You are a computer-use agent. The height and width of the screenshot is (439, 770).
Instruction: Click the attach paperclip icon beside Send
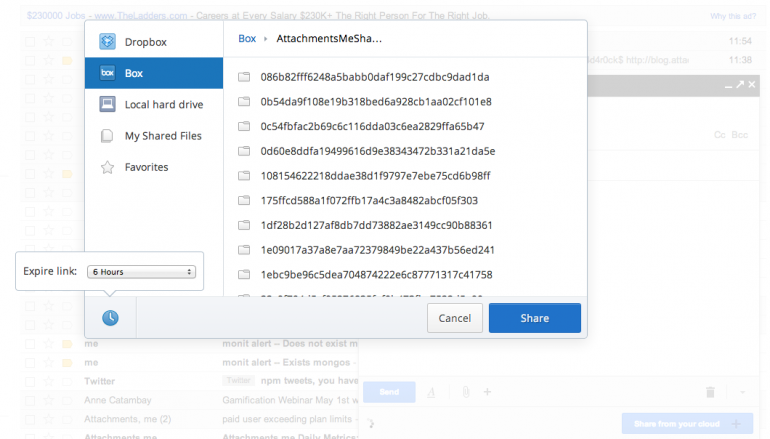tap(468, 392)
